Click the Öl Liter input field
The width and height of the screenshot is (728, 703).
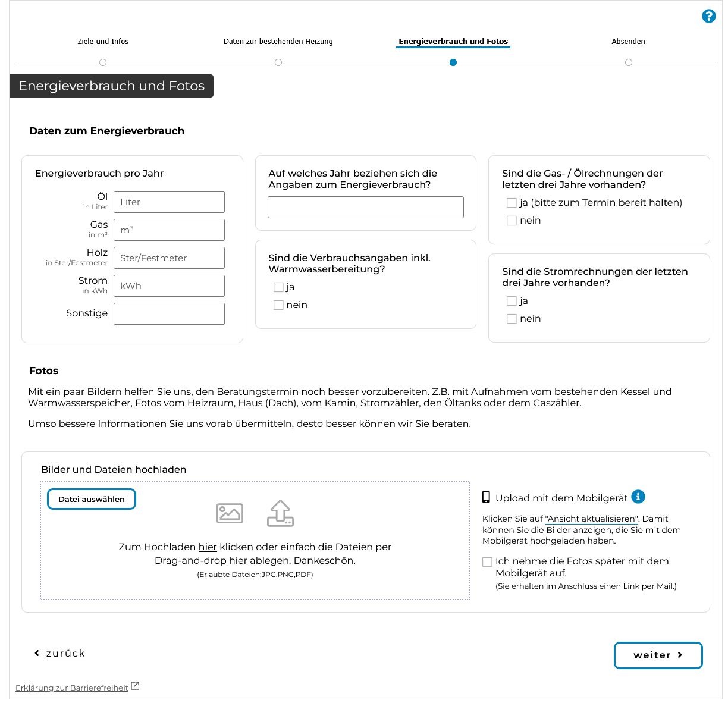tap(169, 202)
